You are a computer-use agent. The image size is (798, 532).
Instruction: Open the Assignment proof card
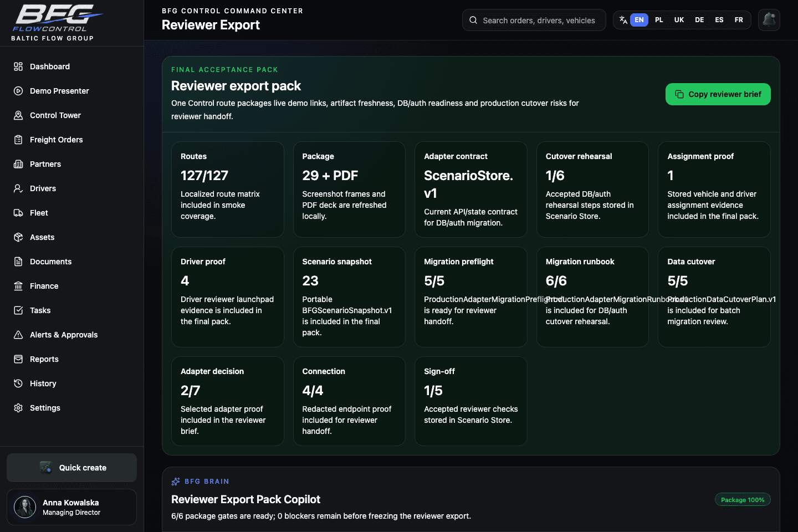click(714, 190)
